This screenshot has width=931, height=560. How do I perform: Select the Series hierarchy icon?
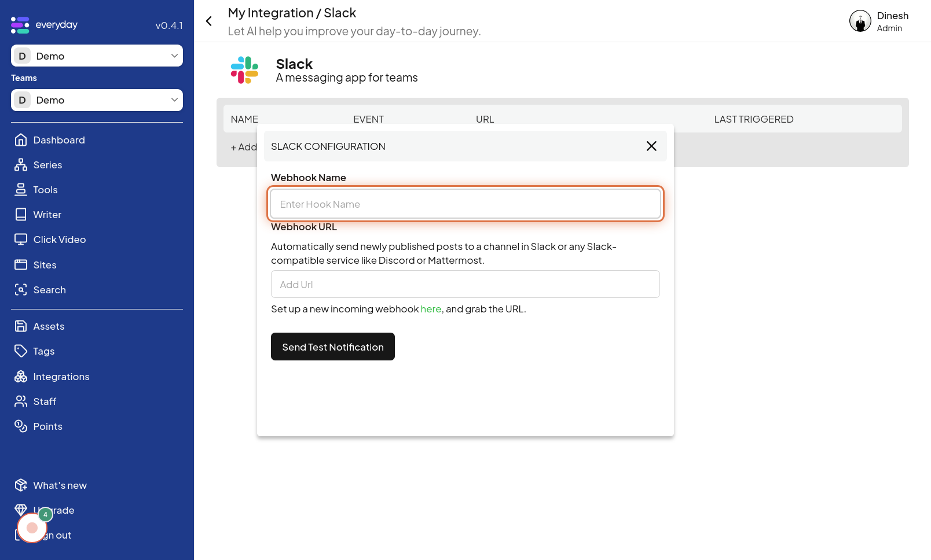pos(21,165)
